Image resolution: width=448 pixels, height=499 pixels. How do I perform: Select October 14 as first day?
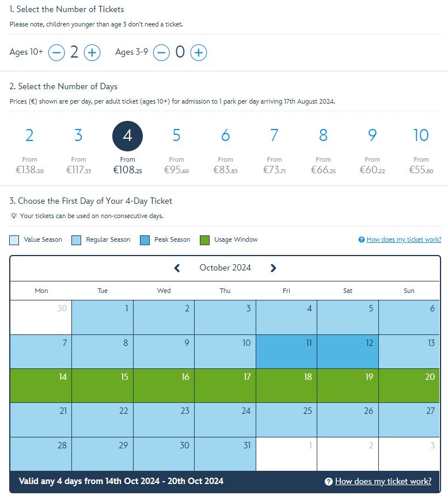pos(41,386)
